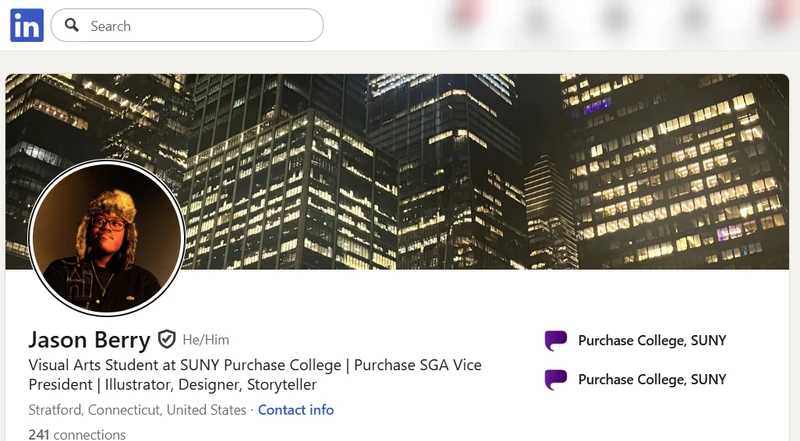Click the He/Him pronoun label

206,340
